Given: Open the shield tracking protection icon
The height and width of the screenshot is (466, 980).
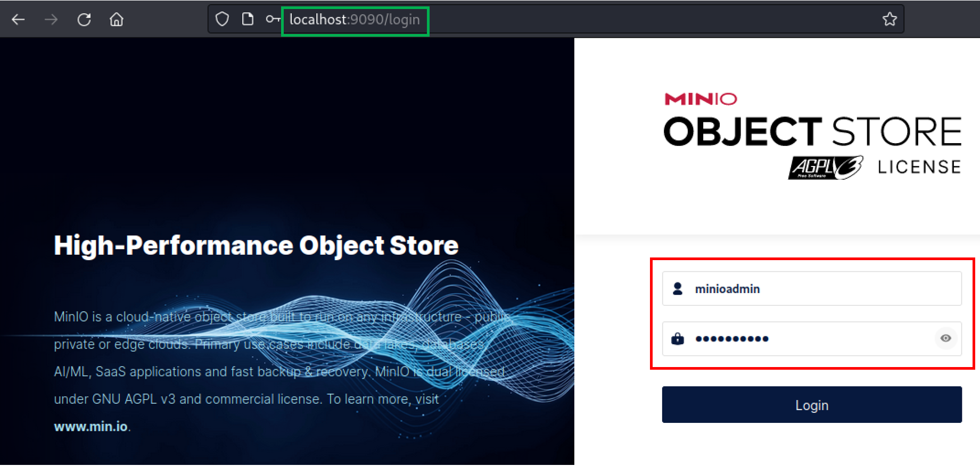Looking at the screenshot, I should [x=222, y=20].
